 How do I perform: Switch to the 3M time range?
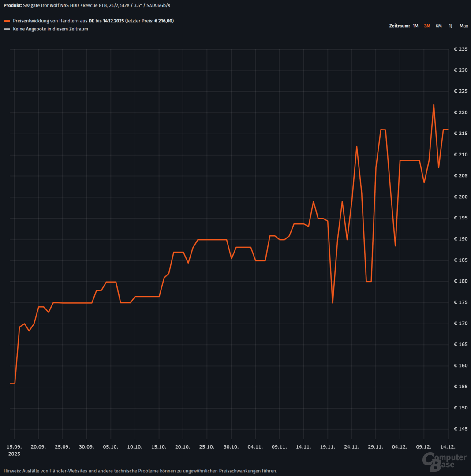coord(427,26)
